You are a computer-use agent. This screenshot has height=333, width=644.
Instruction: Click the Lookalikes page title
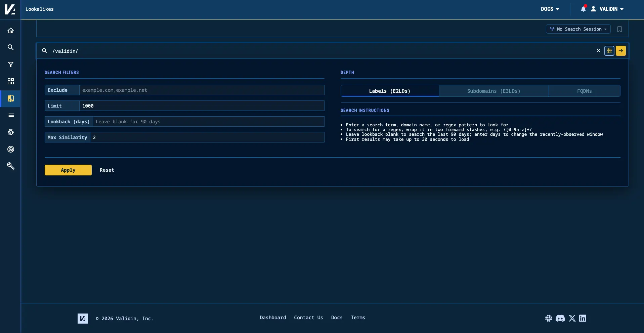click(x=40, y=9)
